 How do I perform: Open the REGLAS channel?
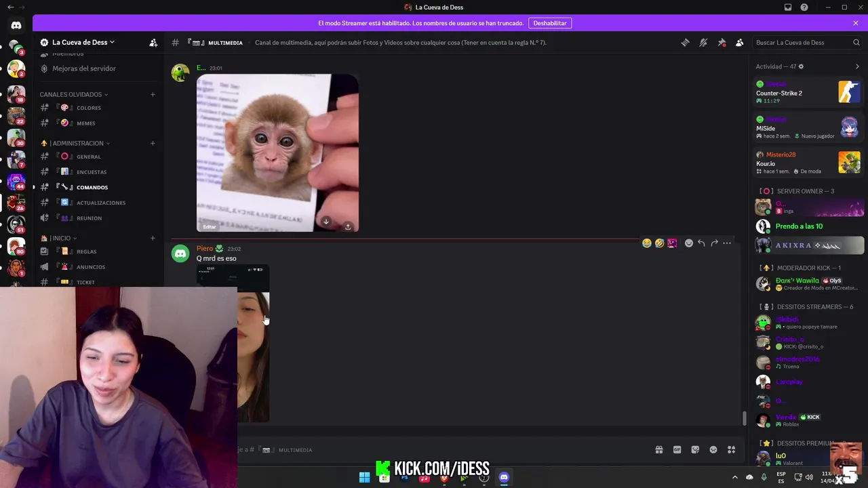pyautogui.click(x=87, y=251)
